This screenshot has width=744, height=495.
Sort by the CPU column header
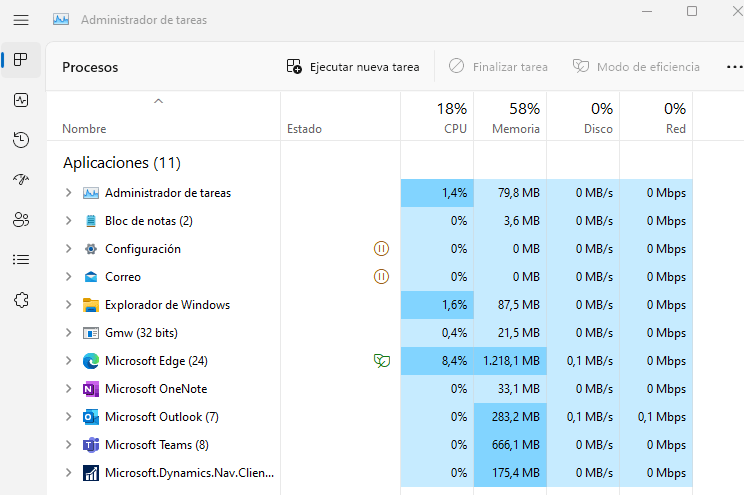tap(437, 117)
